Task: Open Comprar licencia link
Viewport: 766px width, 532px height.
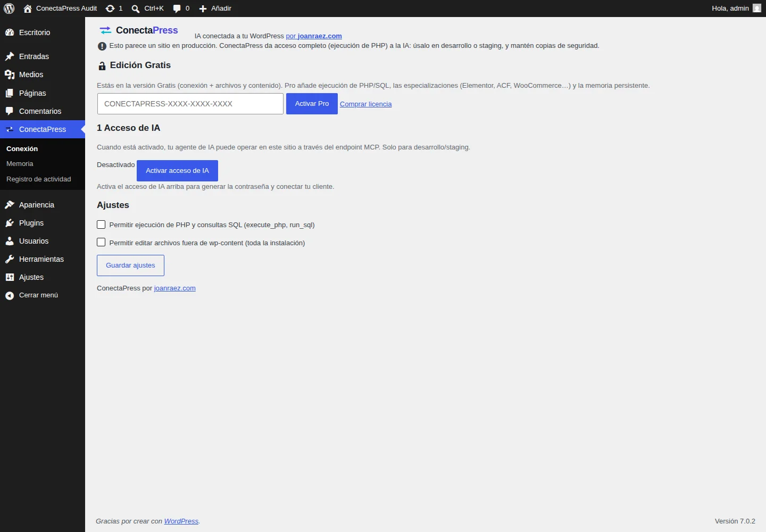Action: [x=365, y=104]
